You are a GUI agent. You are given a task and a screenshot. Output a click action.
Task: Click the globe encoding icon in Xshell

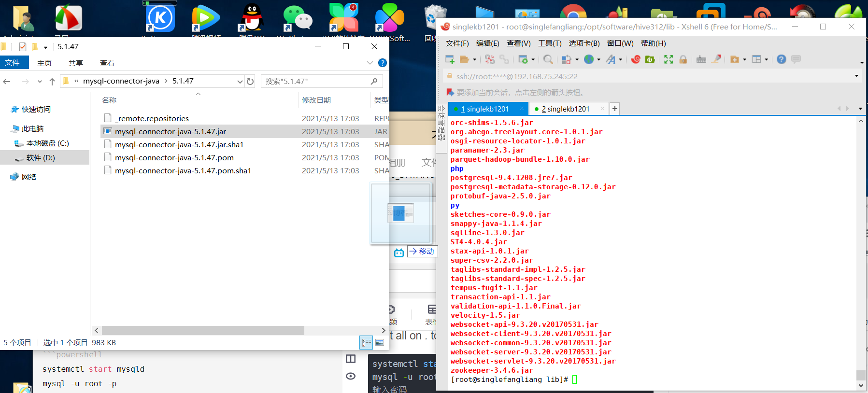click(589, 59)
